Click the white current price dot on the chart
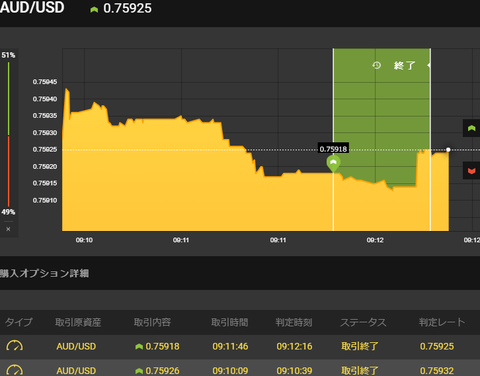Image resolution: width=480 pixels, height=376 pixels. click(x=448, y=150)
